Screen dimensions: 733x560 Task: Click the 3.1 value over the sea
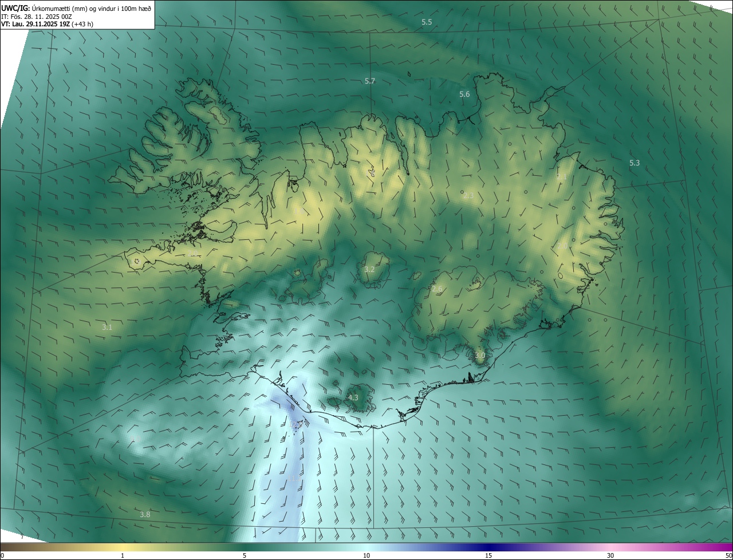click(107, 328)
